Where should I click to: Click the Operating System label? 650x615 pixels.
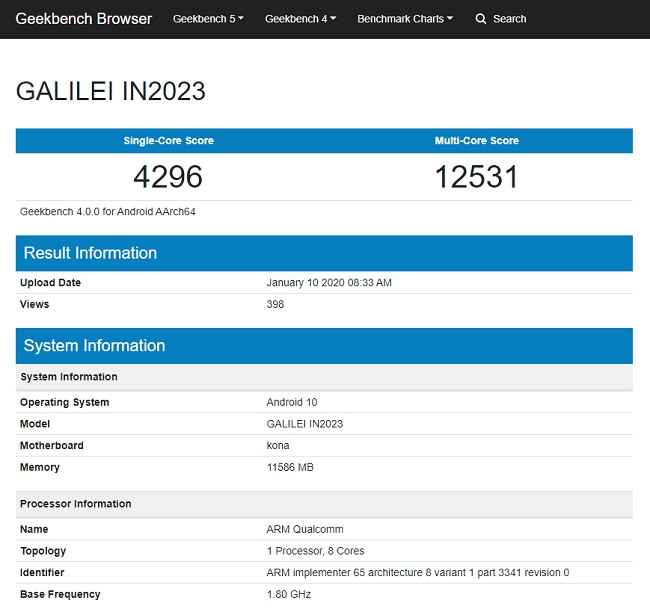(x=65, y=402)
